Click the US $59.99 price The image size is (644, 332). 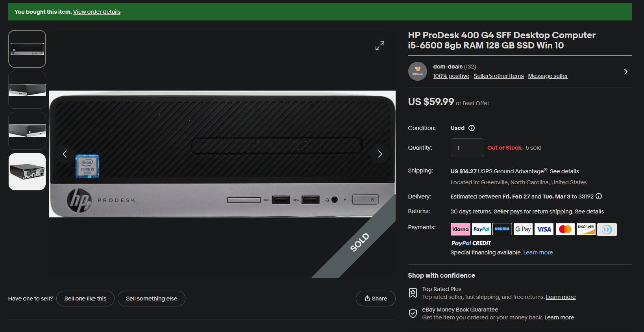431,102
